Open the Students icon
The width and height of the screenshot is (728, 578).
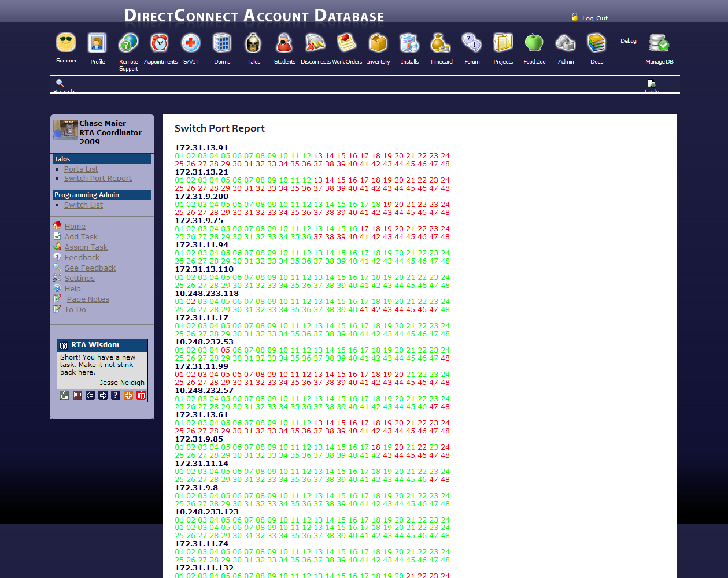(284, 43)
